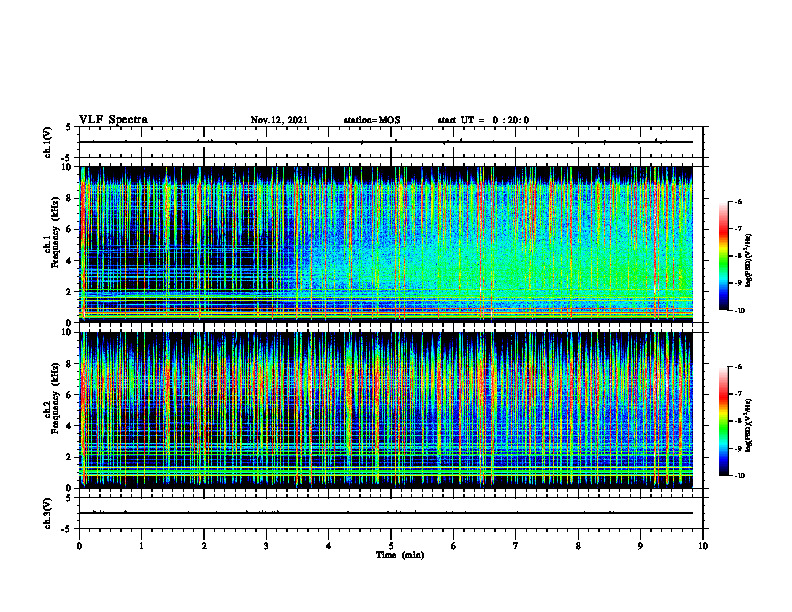The width and height of the screenshot is (792, 612).
Task: Click the "-6" tick of the ch.2 colorbar
Action: coord(738,367)
